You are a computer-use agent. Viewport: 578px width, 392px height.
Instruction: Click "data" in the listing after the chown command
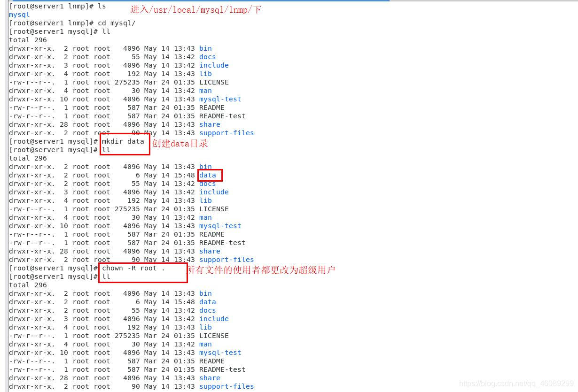click(208, 302)
